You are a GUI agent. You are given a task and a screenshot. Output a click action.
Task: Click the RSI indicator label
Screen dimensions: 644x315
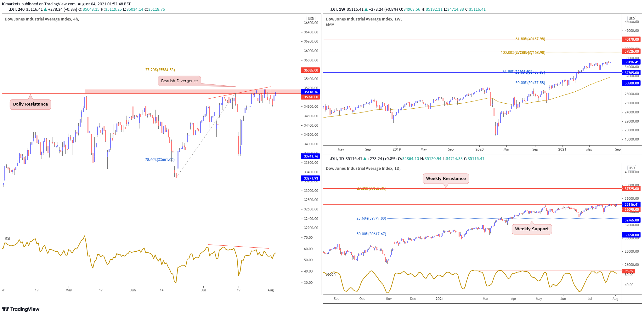[x=8, y=238]
